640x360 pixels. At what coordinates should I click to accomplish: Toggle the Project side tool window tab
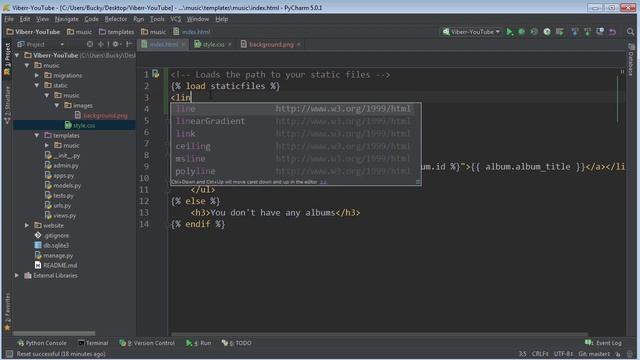pyautogui.click(x=7, y=58)
